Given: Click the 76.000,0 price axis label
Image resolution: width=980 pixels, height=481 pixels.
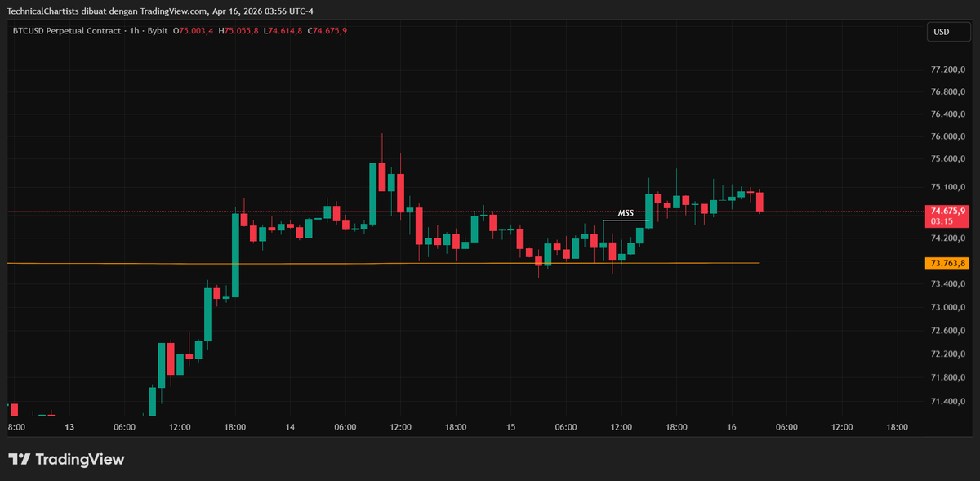Looking at the screenshot, I should click(x=949, y=136).
